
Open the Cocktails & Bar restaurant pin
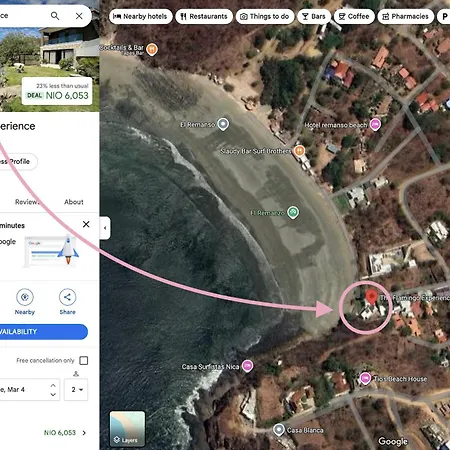(152, 49)
